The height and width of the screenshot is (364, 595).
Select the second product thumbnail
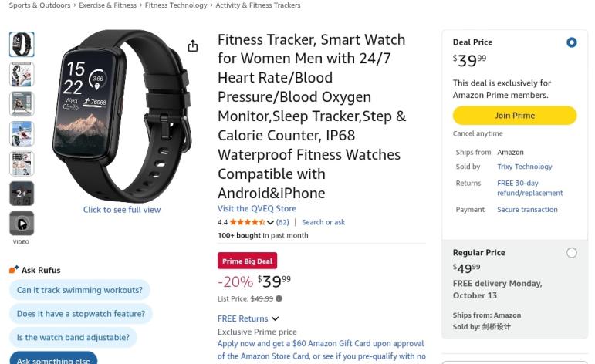click(22, 75)
